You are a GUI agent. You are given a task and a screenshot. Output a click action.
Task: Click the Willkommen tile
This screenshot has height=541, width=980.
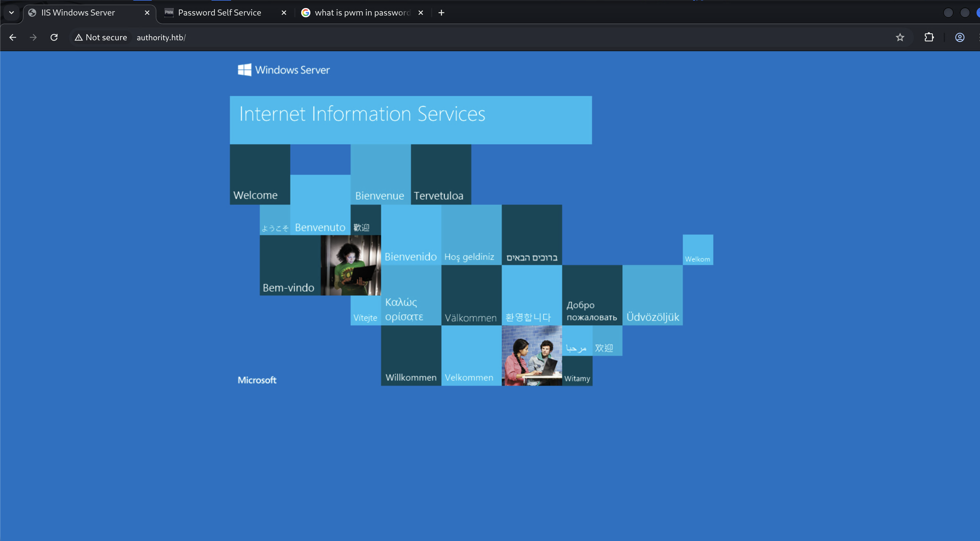(x=411, y=356)
